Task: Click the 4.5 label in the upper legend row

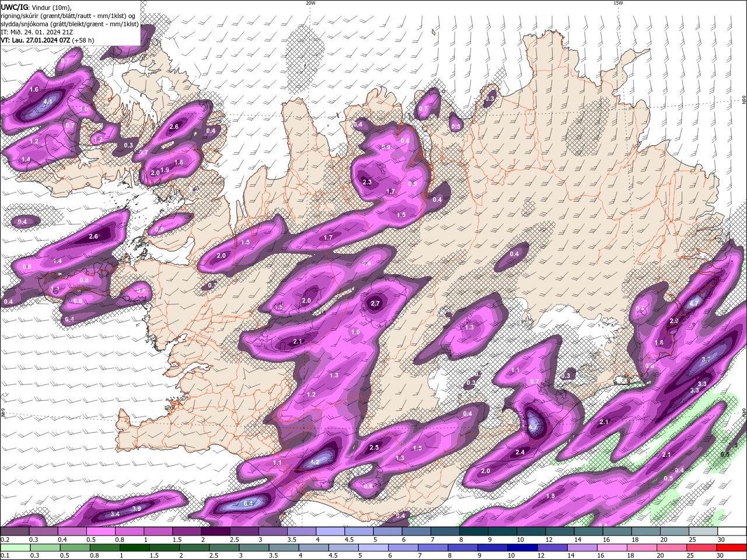Action: (x=348, y=540)
